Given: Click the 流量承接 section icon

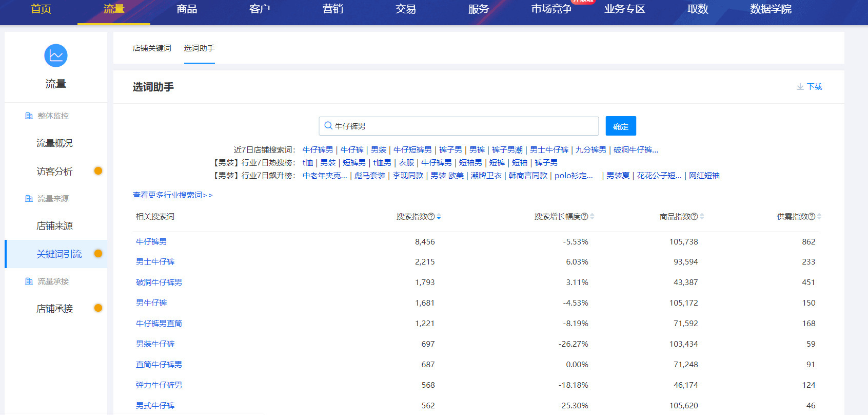Looking at the screenshot, I should [29, 281].
